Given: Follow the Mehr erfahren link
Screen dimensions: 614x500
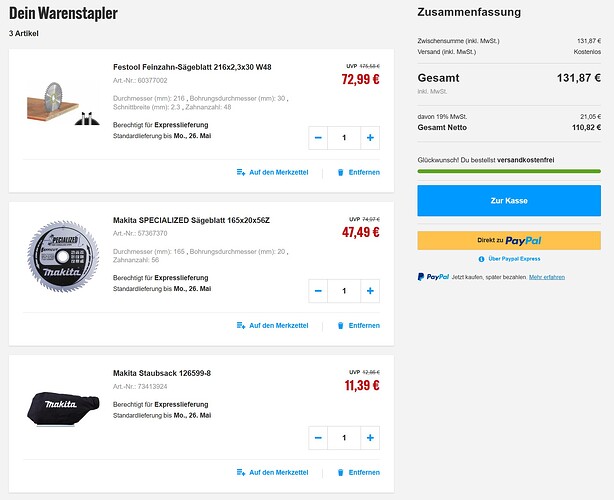Looking at the screenshot, I should tap(547, 277).
